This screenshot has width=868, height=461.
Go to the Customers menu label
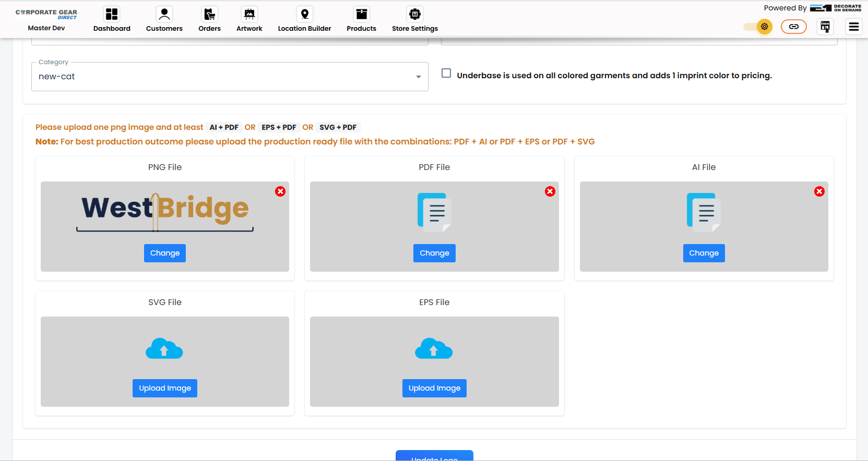tap(164, 29)
